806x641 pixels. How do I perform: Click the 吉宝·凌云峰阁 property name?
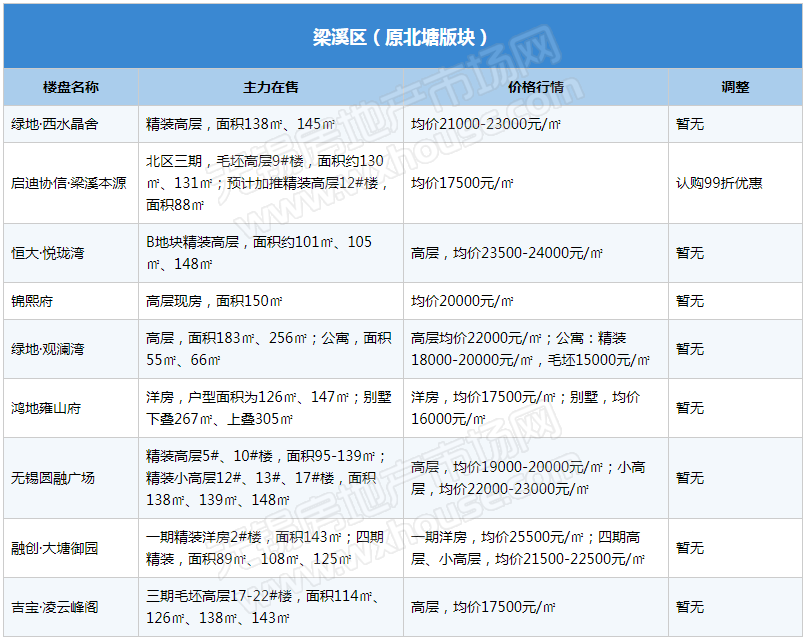55,607
